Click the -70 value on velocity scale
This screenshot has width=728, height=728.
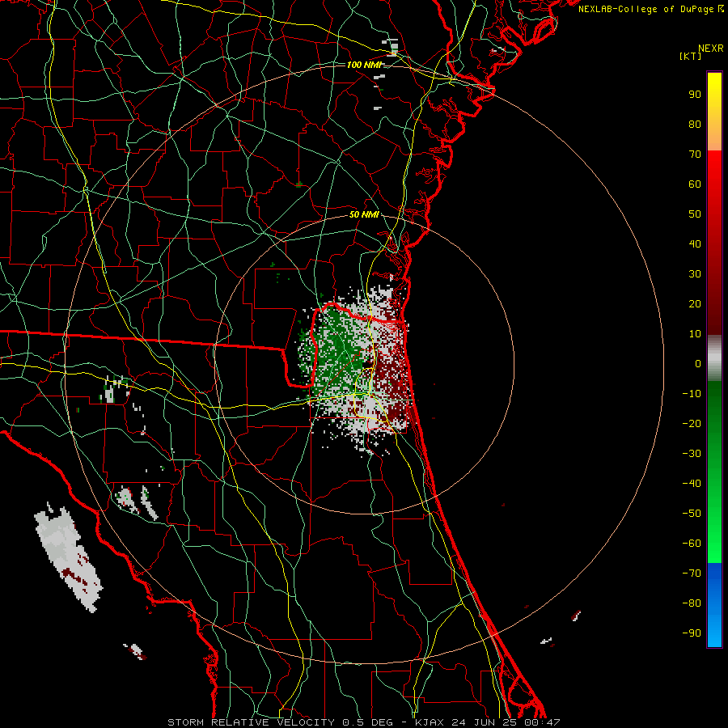pyautogui.click(x=692, y=574)
